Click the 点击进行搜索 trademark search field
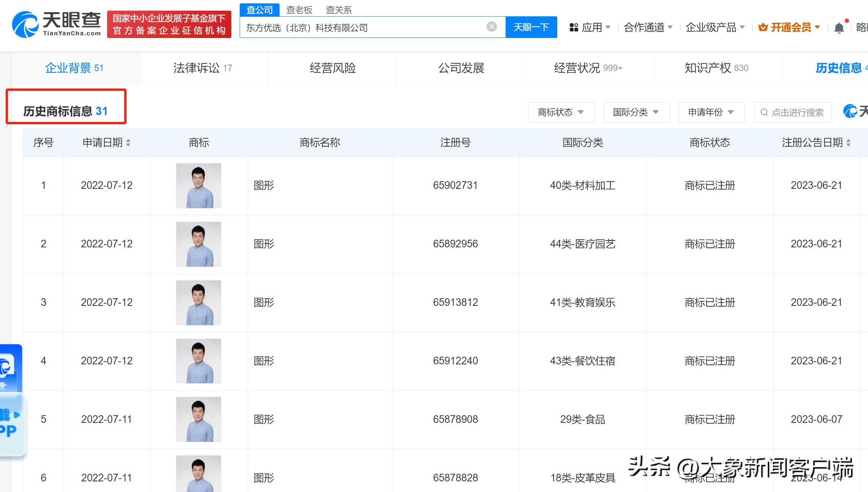 (792, 112)
